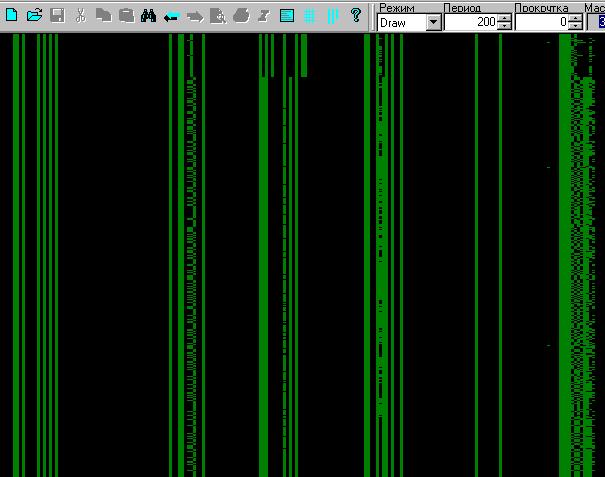
Task: Click the cyan text view icon
Action: [x=287, y=16]
